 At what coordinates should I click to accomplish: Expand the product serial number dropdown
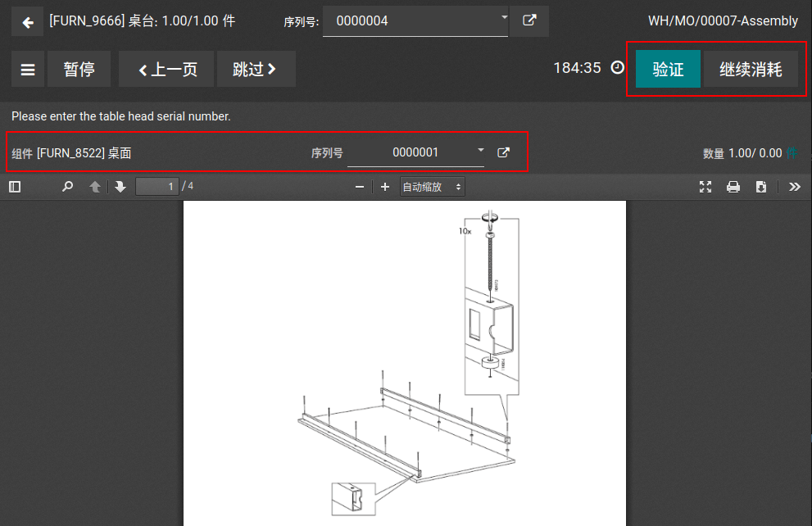(503, 16)
